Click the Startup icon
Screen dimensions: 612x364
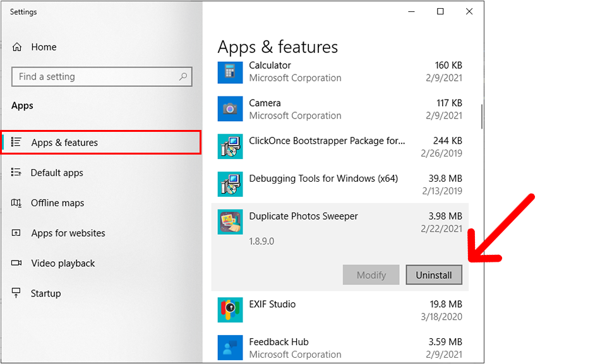pos(16,293)
